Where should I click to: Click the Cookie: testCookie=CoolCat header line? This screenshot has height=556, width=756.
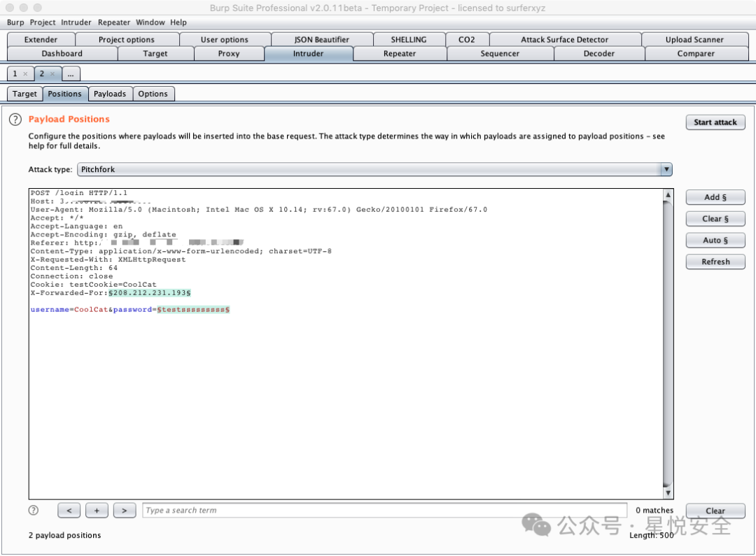point(94,285)
